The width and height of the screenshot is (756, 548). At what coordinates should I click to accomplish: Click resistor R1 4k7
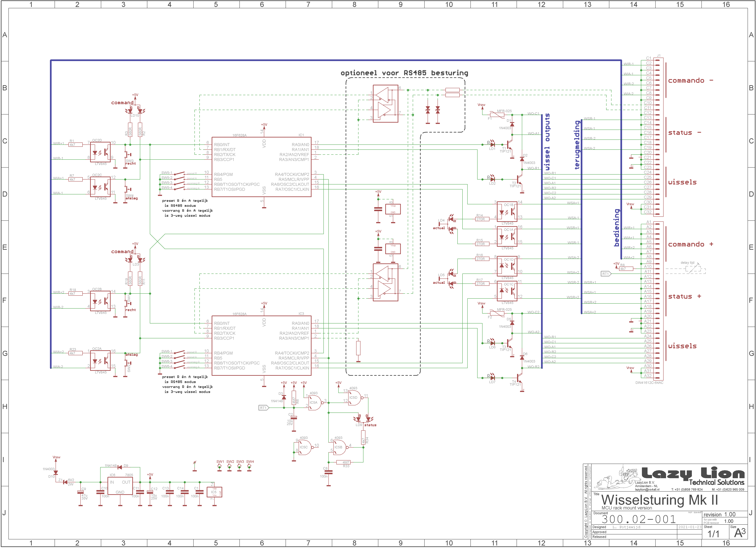76,144
